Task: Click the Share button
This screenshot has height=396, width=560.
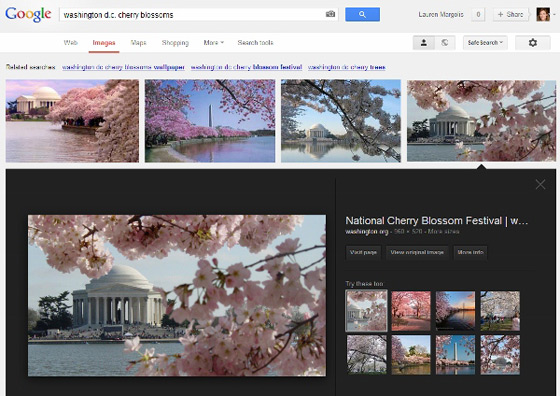Action: tap(510, 14)
